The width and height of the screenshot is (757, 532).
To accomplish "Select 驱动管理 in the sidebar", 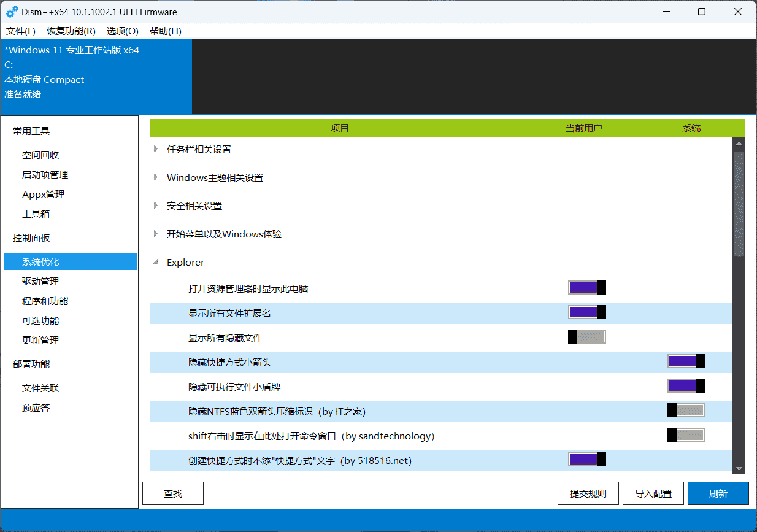I will click(40, 281).
